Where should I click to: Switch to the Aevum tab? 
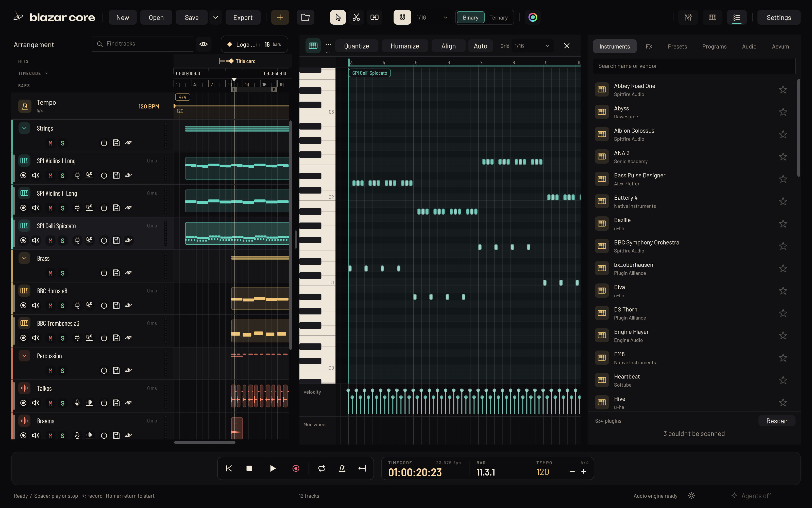[x=780, y=46]
